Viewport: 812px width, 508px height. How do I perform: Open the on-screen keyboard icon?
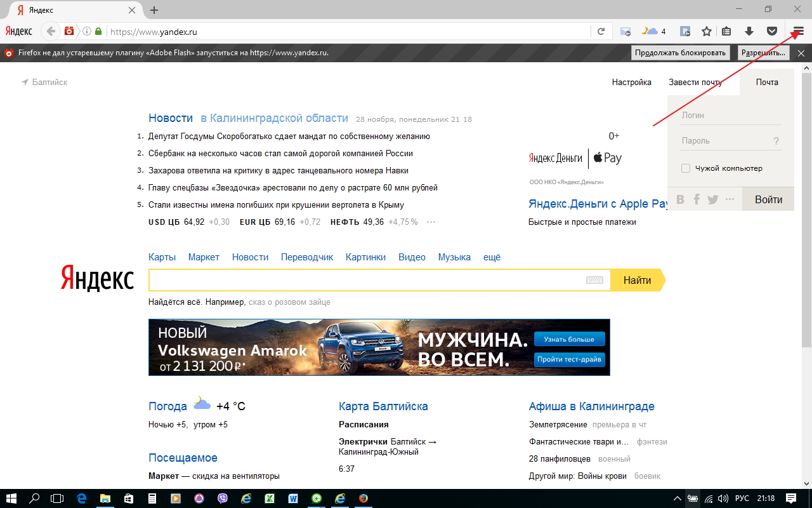594,280
